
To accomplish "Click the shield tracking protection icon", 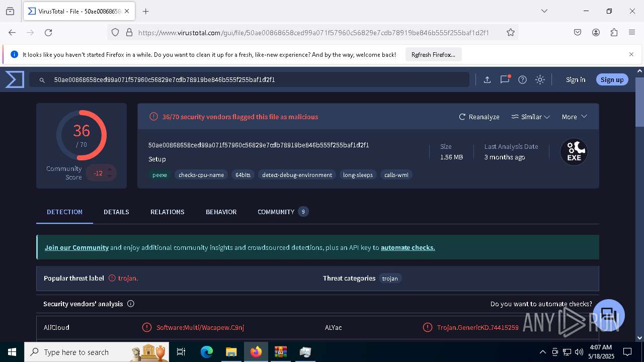I will [115, 32].
